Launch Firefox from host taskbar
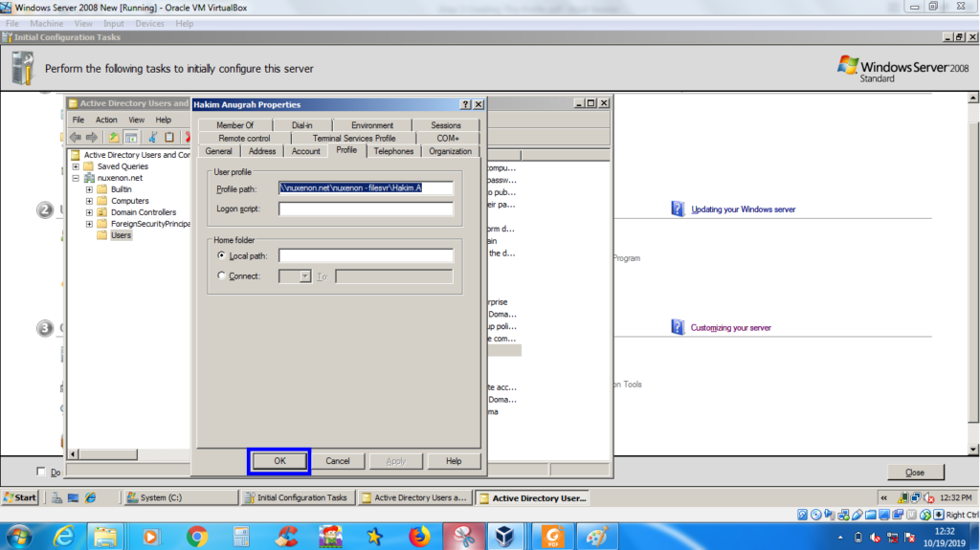This screenshot has height=550, width=980. tap(419, 537)
